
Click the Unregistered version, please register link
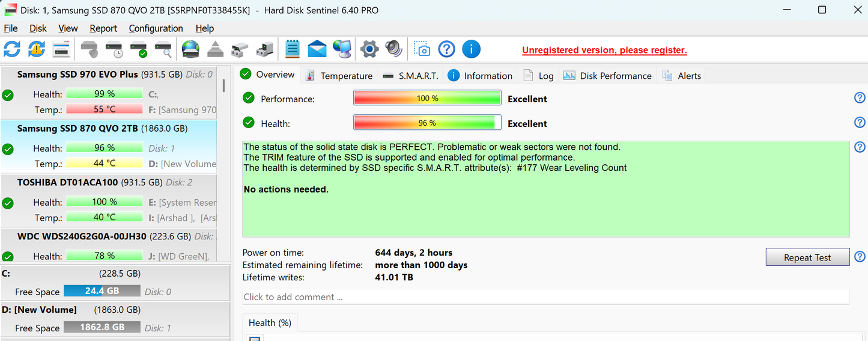pyautogui.click(x=604, y=51)
